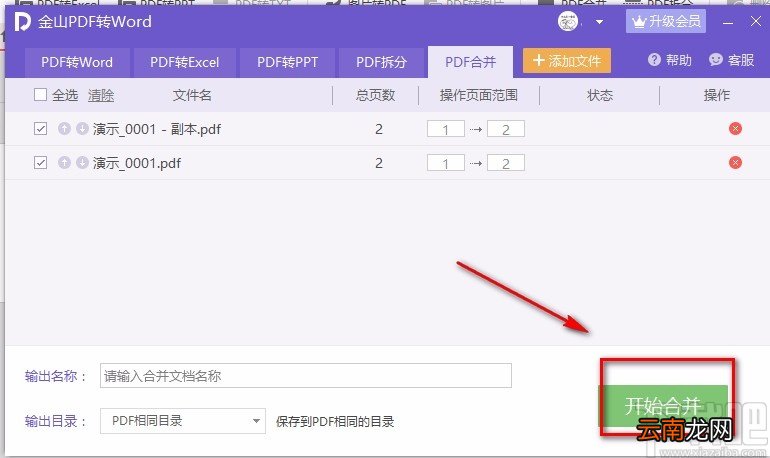
Task: Click the 添加文件 button
Action: pos(567,61)
